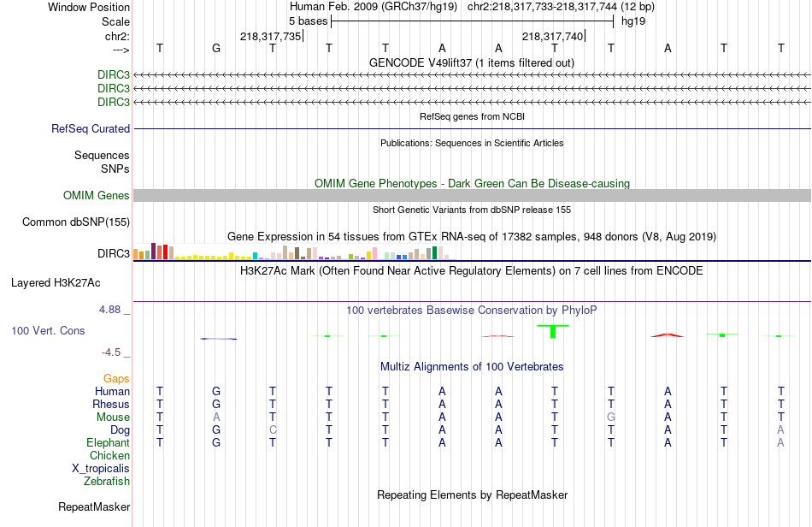
Task: Click the "RefSeq Curated" track label
Action: (91, 128)
